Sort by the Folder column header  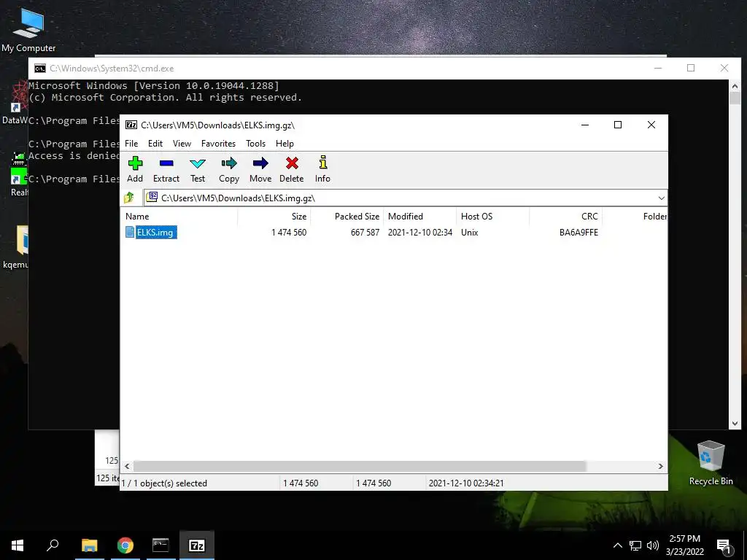point(635,216)
